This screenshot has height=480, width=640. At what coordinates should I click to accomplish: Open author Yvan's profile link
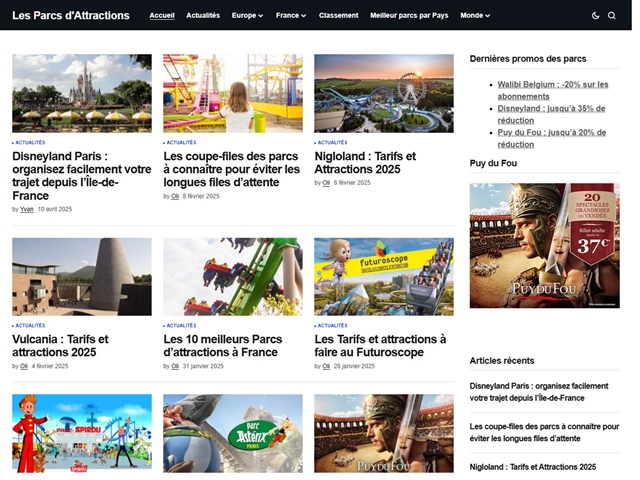[27, 209]
